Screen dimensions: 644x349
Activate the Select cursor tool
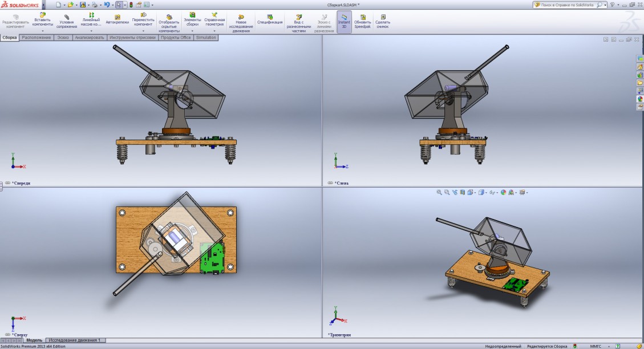click(x=119, y=5)
